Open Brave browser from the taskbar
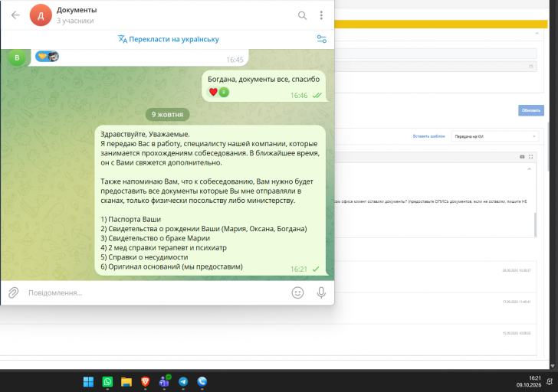This screenshot has width=558, height=392. point(145,382)
